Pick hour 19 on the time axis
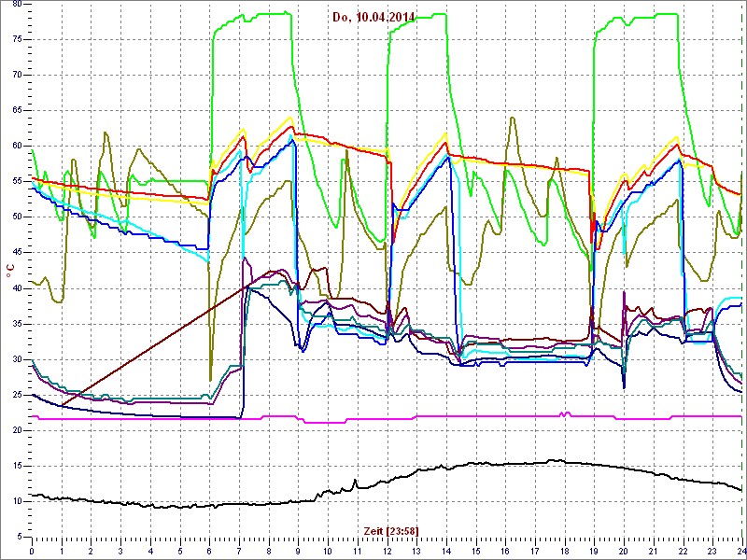The width and height of the screenshot is (747, 560). click(594, 552)
